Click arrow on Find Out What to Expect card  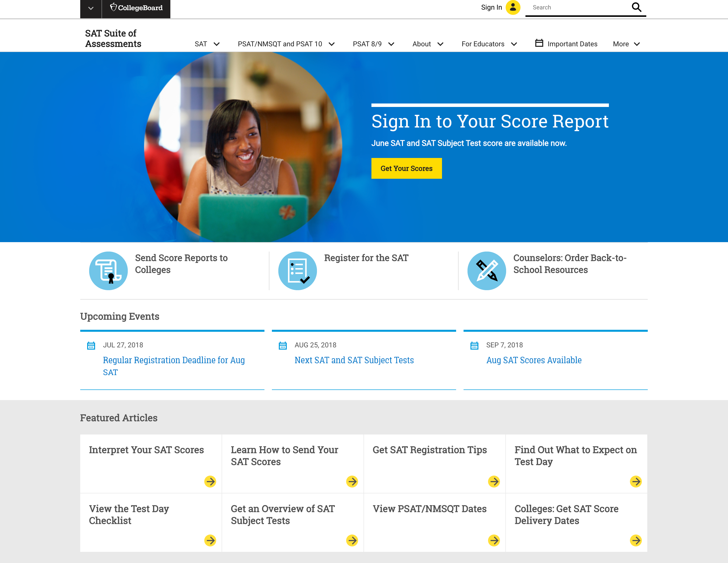(636, 481)
